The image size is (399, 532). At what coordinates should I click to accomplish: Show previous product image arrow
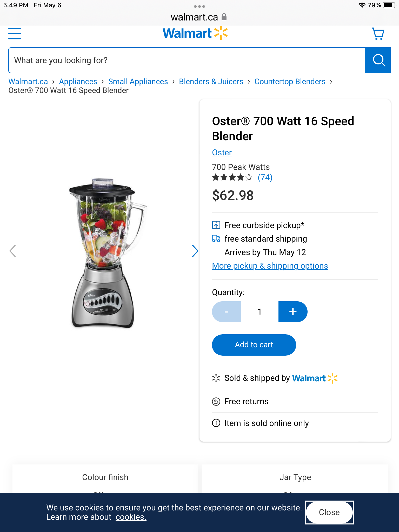13,251
